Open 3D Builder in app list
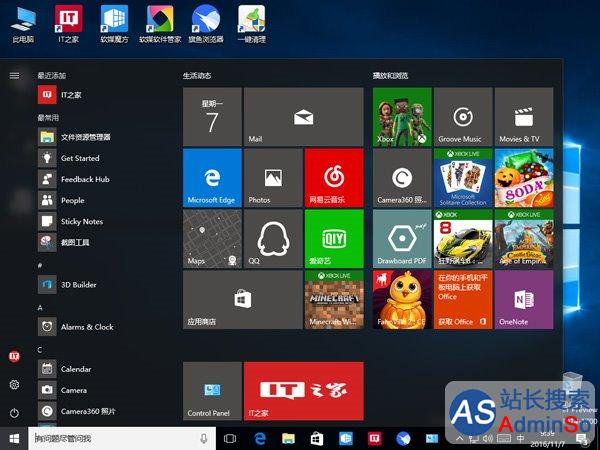This screenshot has height=450, width=600. point(101,285)
